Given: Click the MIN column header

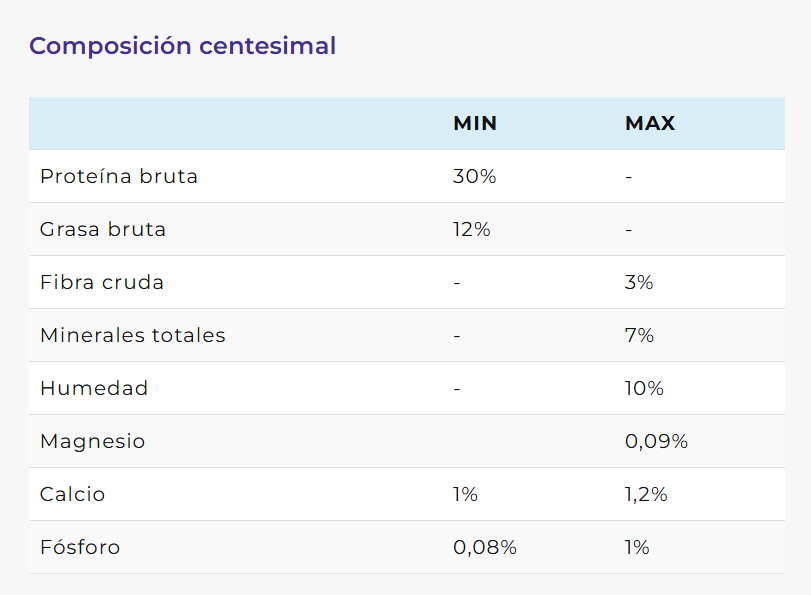Looking at the screenshot, I should point(475,124).
